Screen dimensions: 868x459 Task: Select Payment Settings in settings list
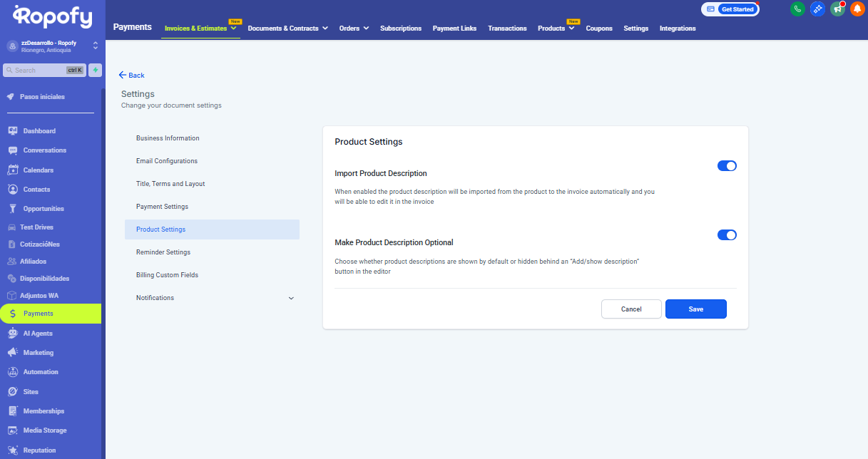pos(162,207)
